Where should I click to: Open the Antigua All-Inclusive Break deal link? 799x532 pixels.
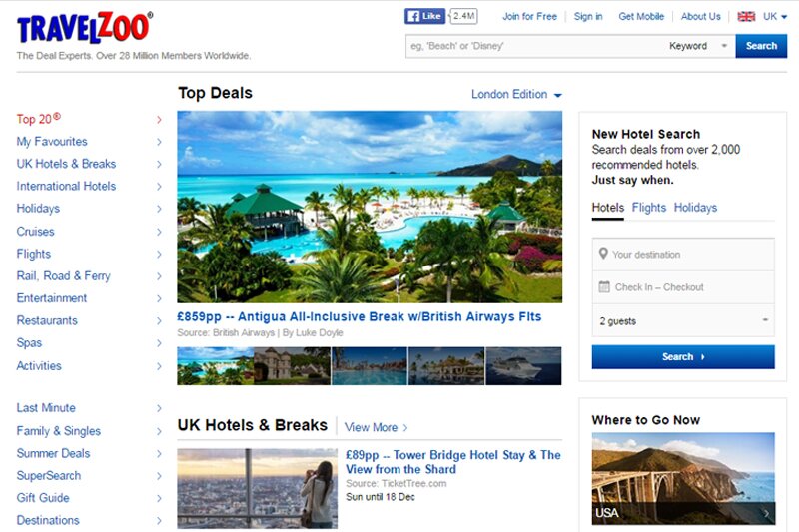360,316
